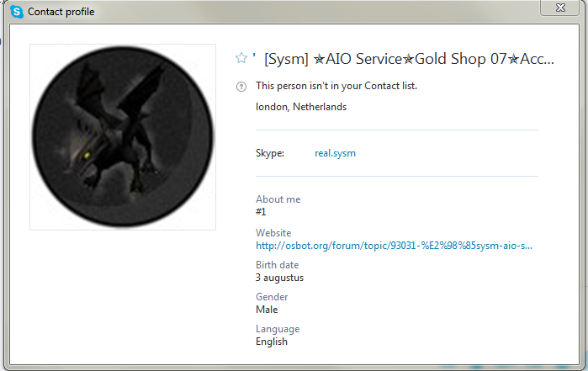Click the 'Skype:' field label
Viewport: 588px width, 371px height.
tap(270, 153)
